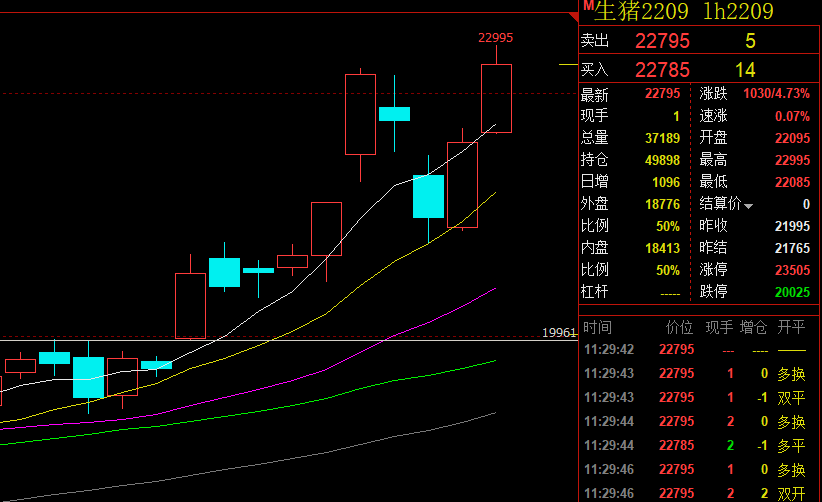
Task: Click the 买入 label
Action: pos(595,69)
